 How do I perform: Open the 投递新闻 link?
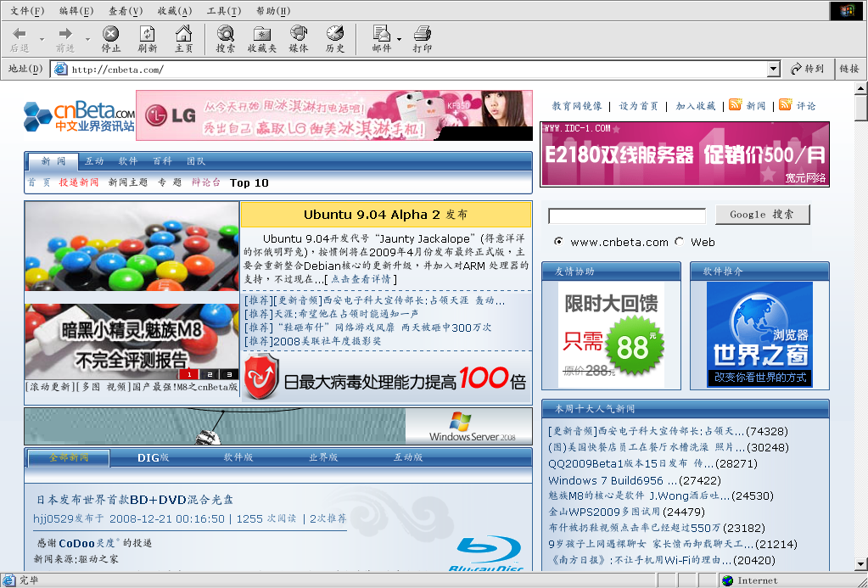79,182
